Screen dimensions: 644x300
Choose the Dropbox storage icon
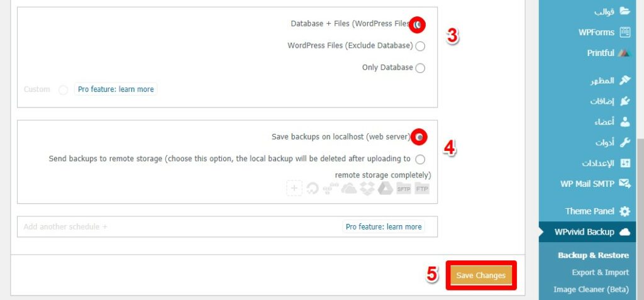click(x=367, y=189)
